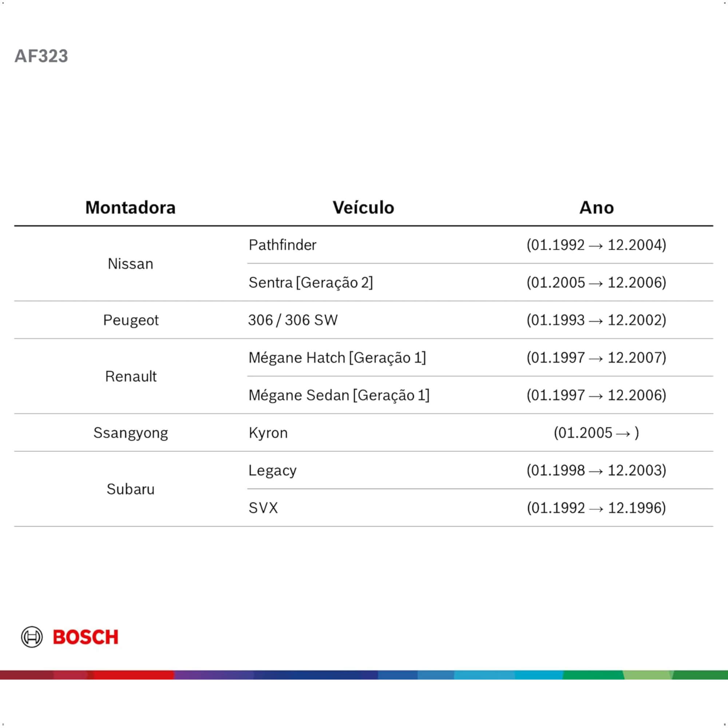Viewport: 728px width, 728px height.
Task: Click the Ano column header
Action: pyautogui.click(x=597, y=207)
